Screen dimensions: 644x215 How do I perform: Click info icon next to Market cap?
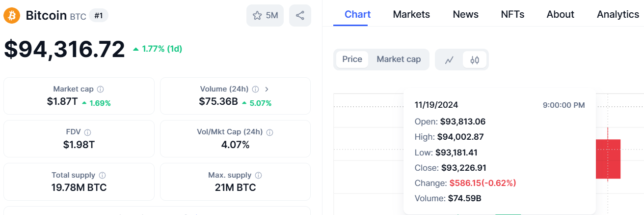[x=100, y=90]
